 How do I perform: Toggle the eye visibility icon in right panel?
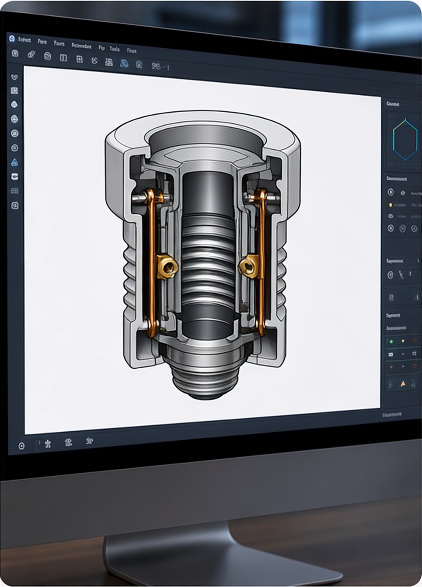pos(391,216)
